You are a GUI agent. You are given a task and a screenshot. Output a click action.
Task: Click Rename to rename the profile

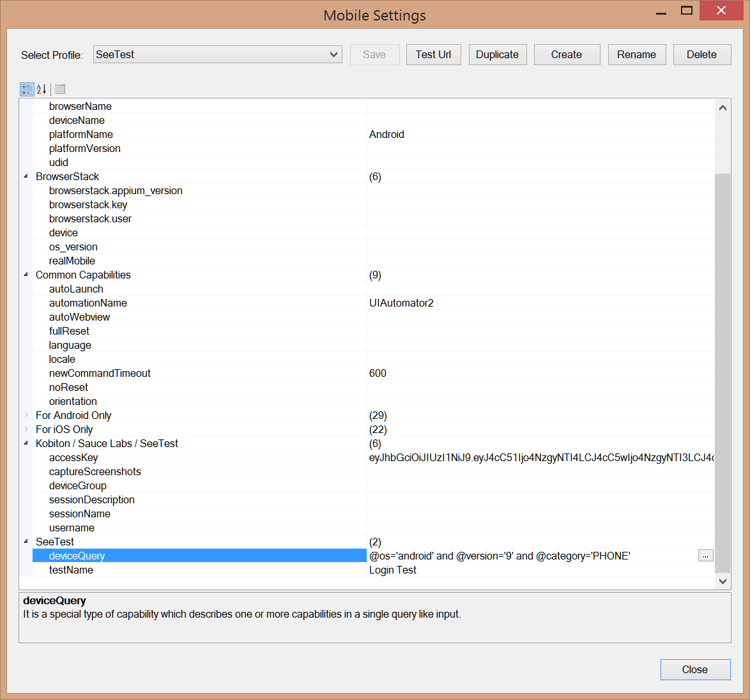[x=636, y=55]
